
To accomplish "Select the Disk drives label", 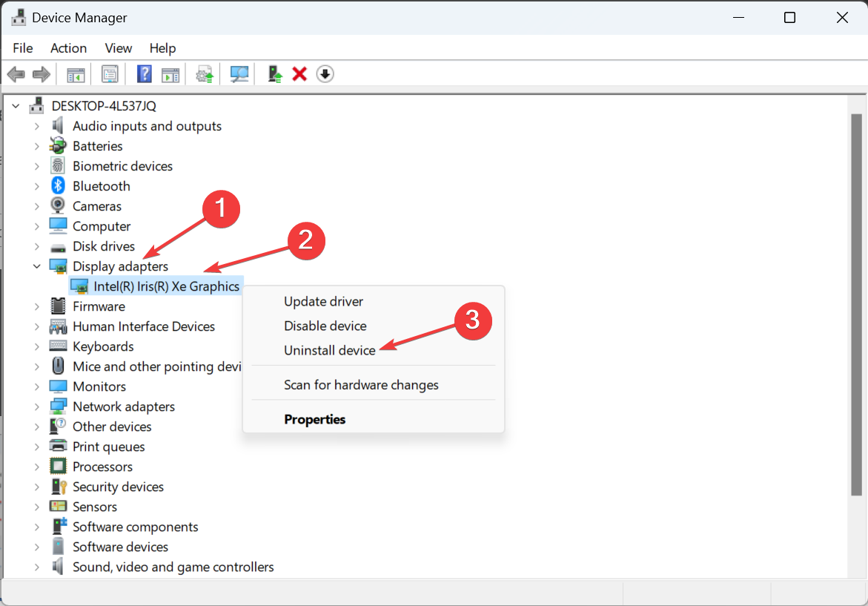I will [104, 246].
